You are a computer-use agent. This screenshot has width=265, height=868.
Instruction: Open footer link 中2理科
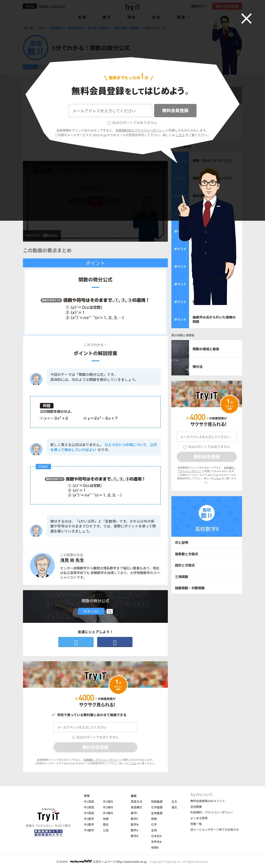pos(108,807)
